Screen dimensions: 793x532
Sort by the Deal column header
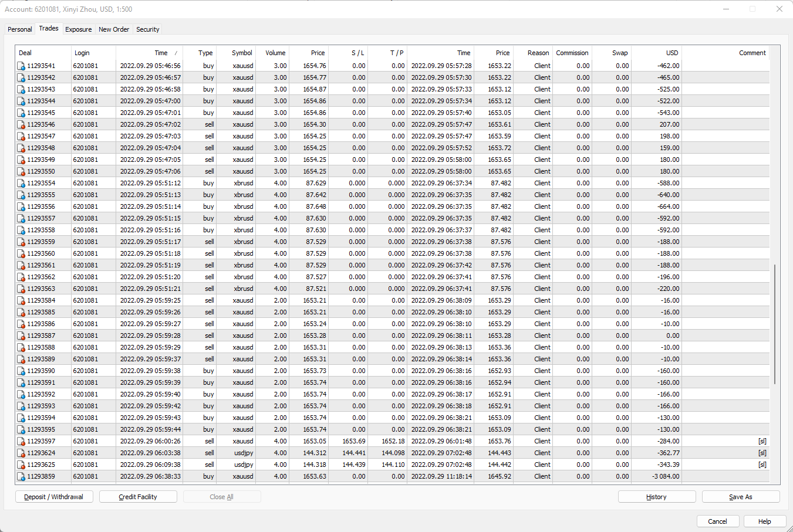tap(43, 53)
